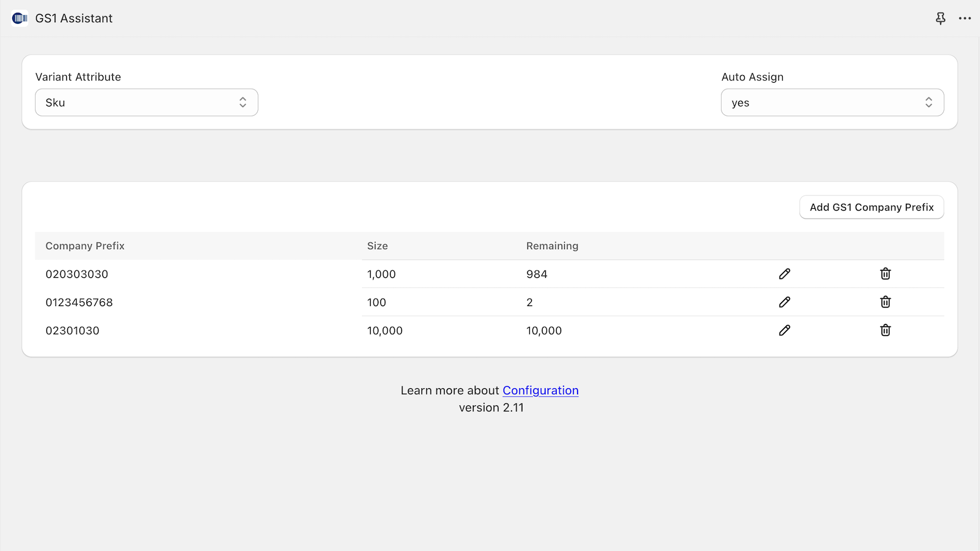The width and height of the screenshot is (980, 551).
Task: Select the 0123456768 prefix cell
Action: [x=79, y=302]
